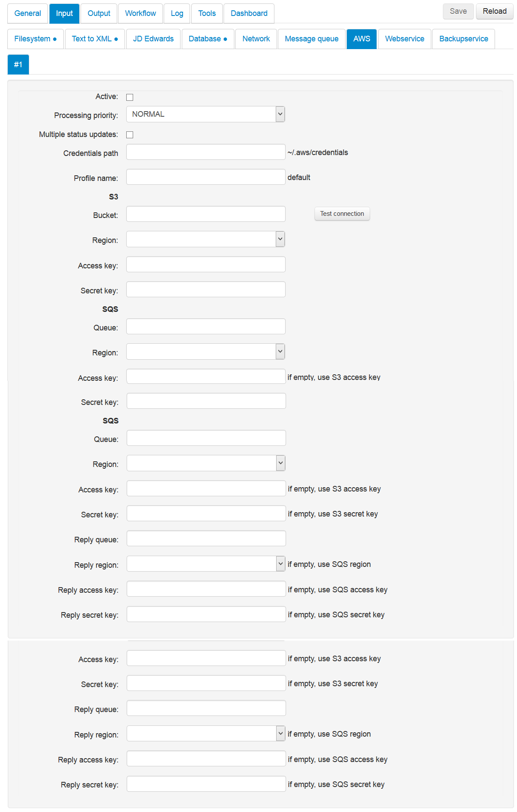517x812 pixels.
Task: Switch to the Backupservice sub-tab
Action: (464, 39)
